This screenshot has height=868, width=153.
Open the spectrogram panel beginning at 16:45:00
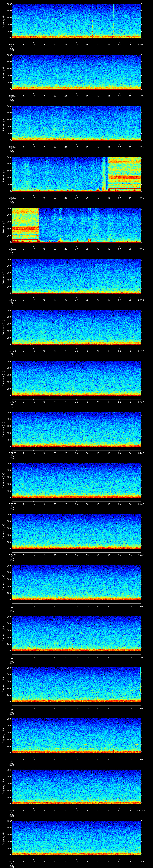[x=76, y=72]
